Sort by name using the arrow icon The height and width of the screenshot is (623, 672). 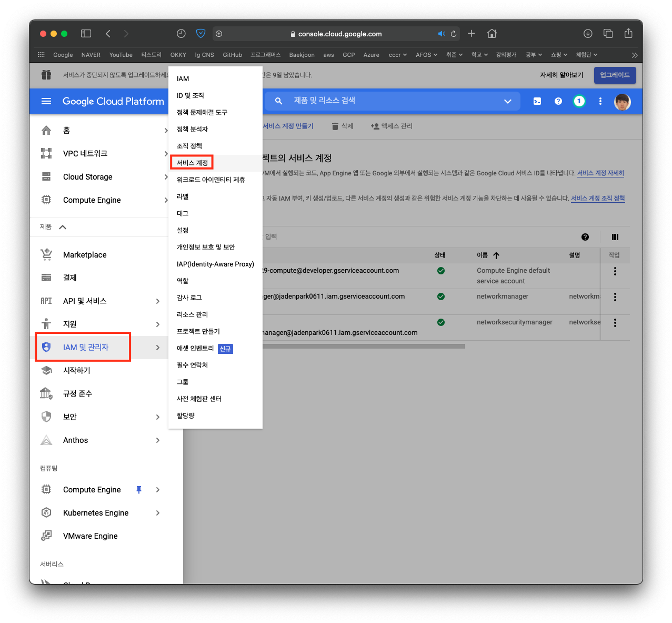[x=496, y=255]
